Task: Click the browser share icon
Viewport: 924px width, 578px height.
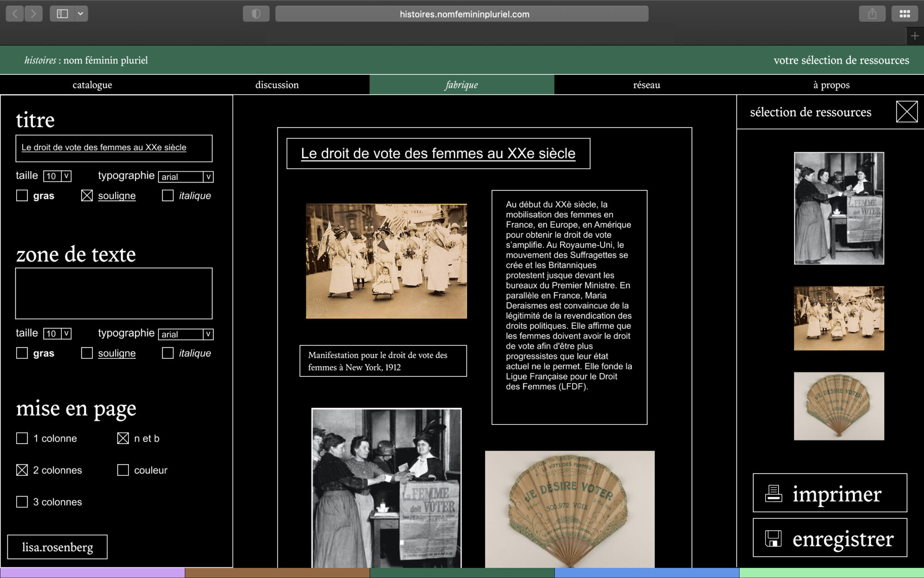Action: click(x=872, y=14)
